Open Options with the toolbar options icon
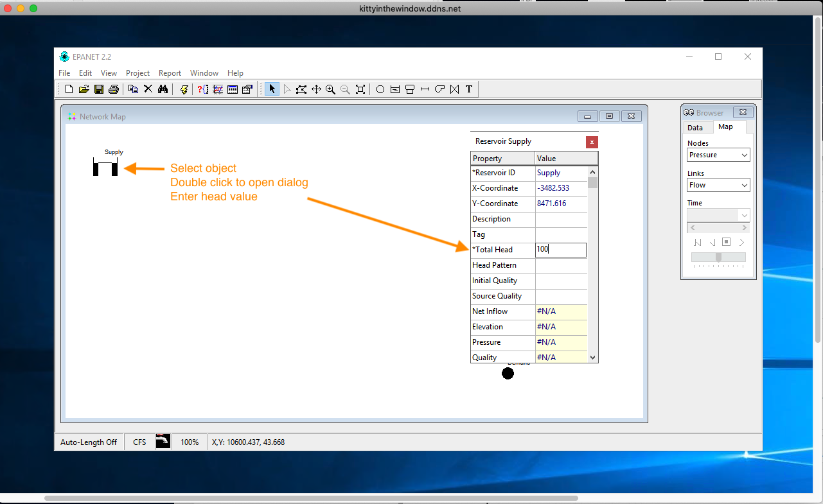 [x=247, y=89]
